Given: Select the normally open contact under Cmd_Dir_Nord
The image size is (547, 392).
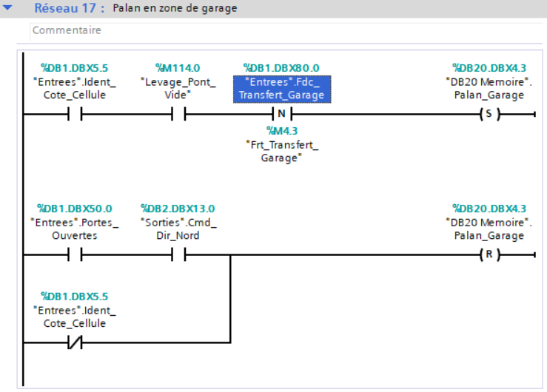Looking at the screenshot, I should click(x=178, y=255).
